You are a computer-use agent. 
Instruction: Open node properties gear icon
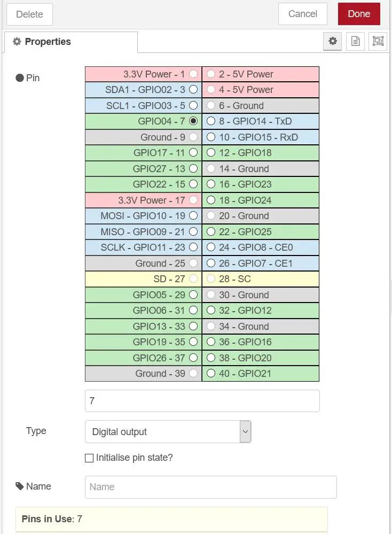[332, 41]
